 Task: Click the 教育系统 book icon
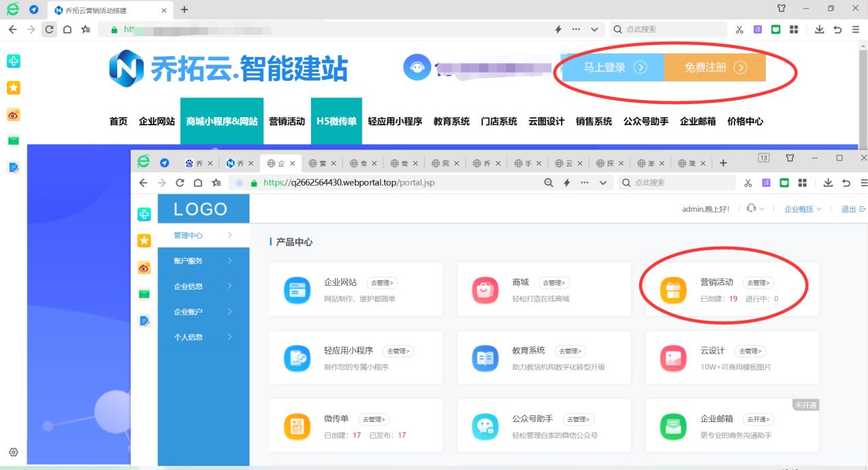[x=485, y=358]
